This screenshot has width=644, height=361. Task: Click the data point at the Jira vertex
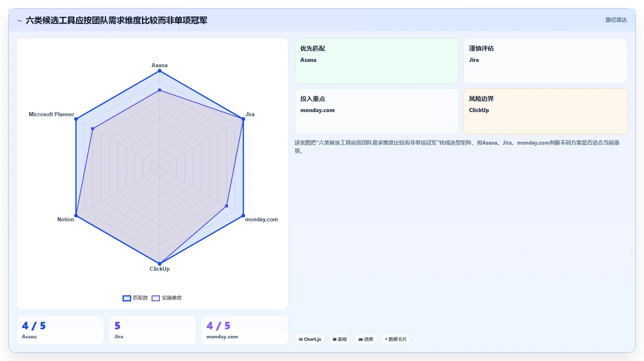243,119
